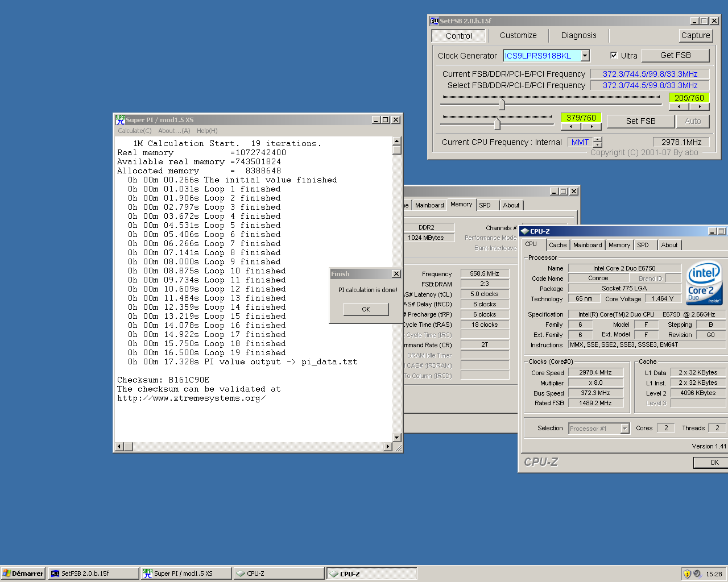728x582 pixels.
Task: Click the memory Frequency 558.5 MHz value
Action: click(485, 273)
